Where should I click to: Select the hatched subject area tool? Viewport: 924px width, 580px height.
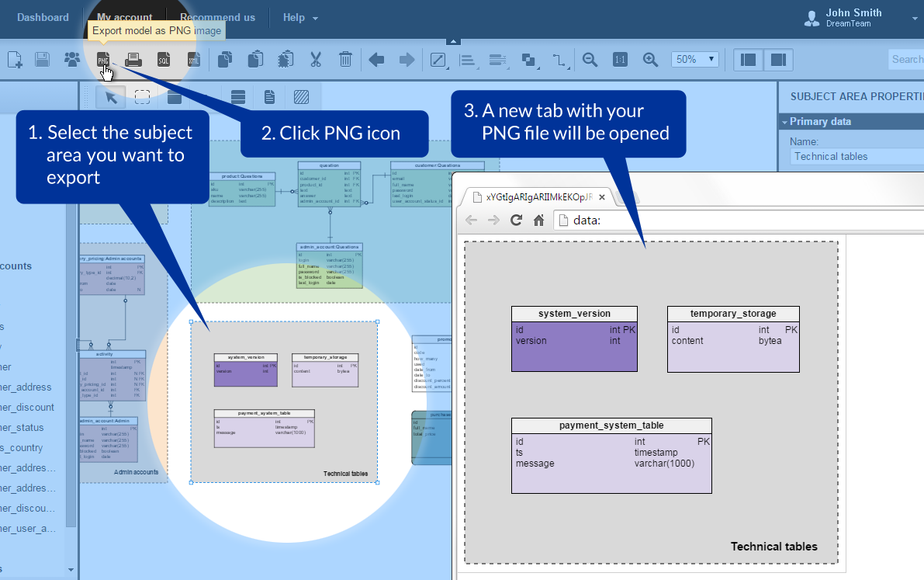(301, 97)
